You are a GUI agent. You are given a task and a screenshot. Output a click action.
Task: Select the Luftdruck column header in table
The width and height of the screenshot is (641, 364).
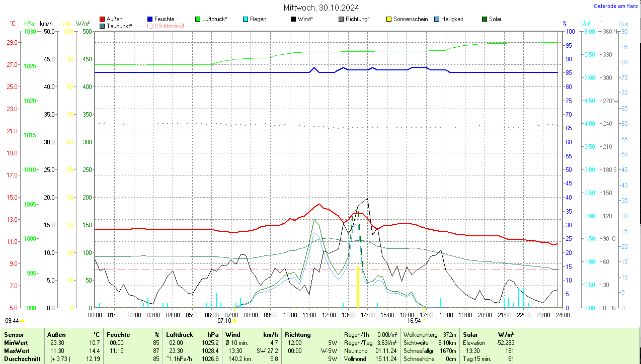[180, 334]
